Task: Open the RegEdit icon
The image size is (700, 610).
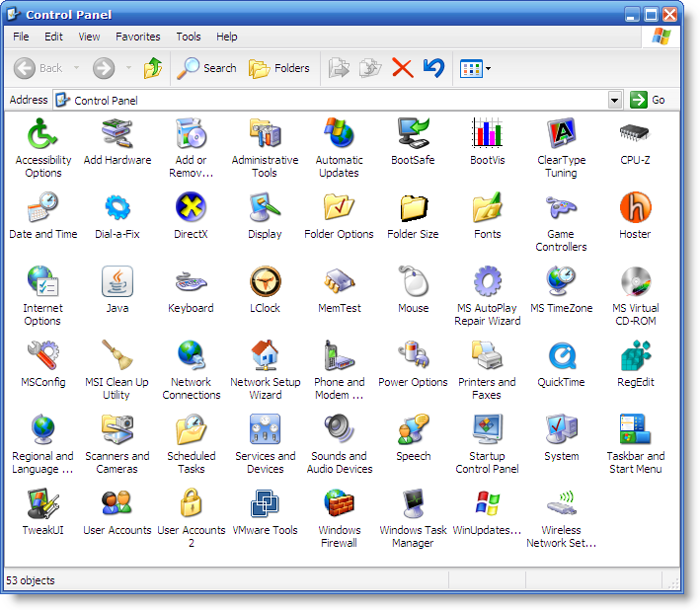Action: [635, 355]
